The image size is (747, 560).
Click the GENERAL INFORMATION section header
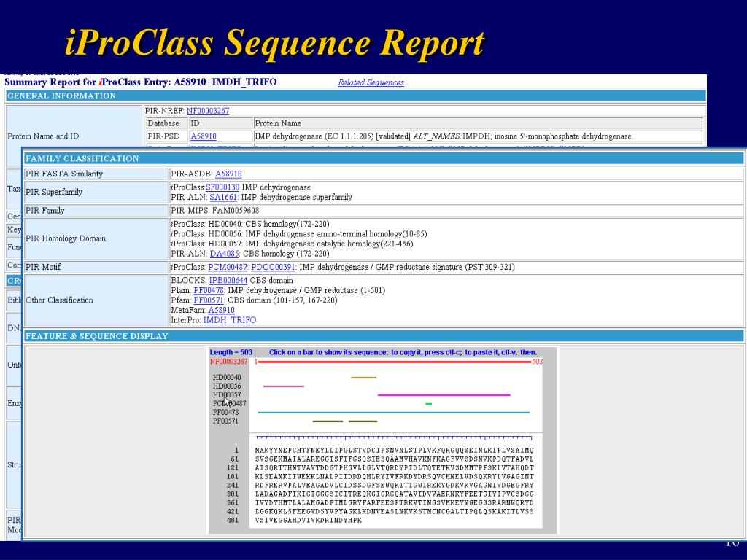pyautogui.click(x=355, y=96)
